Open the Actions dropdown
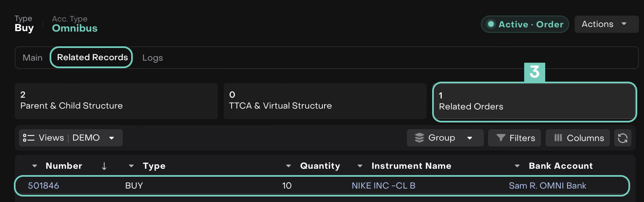 pyautogui.click(x=606, y=24)
